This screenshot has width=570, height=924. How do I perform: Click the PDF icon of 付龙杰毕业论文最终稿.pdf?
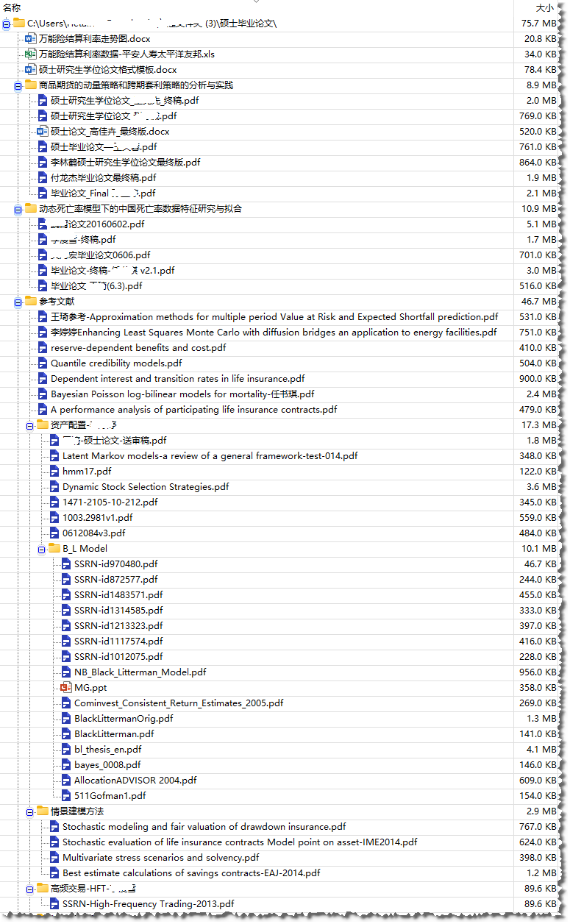(43, 177)
